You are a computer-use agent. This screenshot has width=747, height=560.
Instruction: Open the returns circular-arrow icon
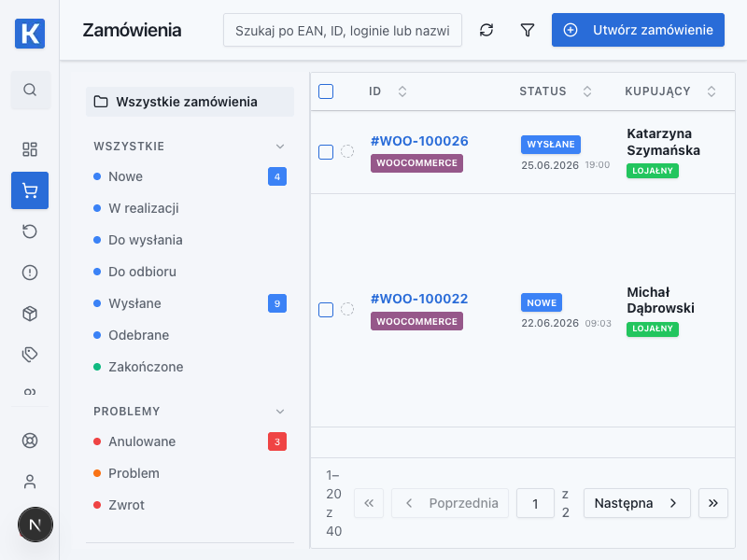(30, 231)
